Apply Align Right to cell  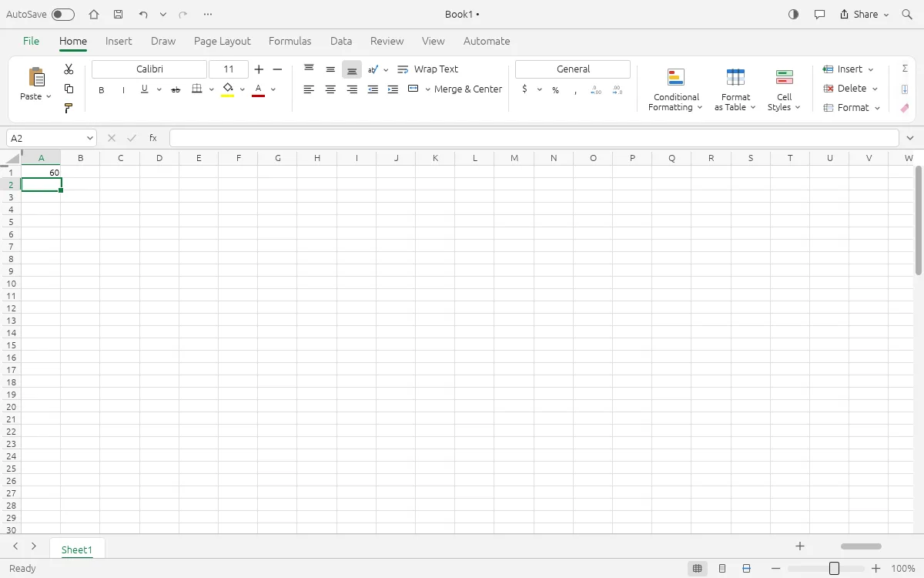click(352, 89)
